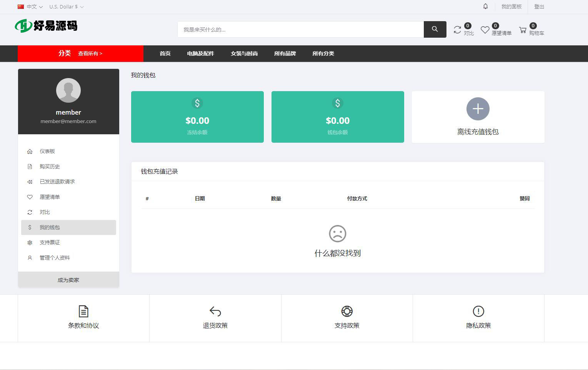
Task: Click the lifebuoy icon above 支持政策
Action: pos(347,311)
